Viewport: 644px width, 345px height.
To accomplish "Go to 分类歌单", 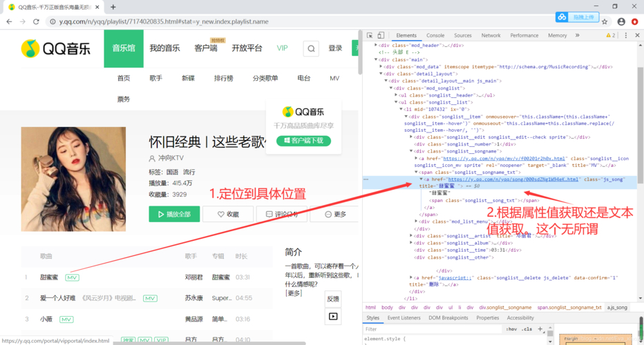I will pyautogui.click(x=265, y=78).
